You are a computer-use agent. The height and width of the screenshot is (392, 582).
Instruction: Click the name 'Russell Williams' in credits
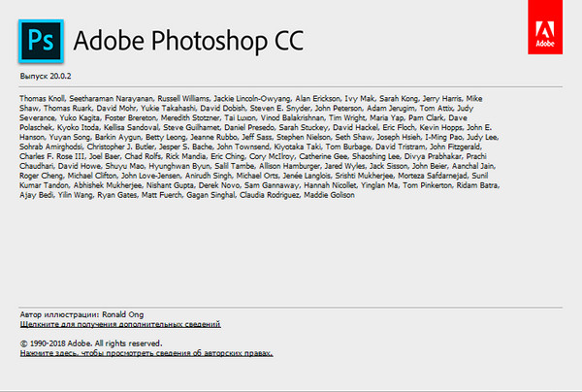(x=183, y=98)
